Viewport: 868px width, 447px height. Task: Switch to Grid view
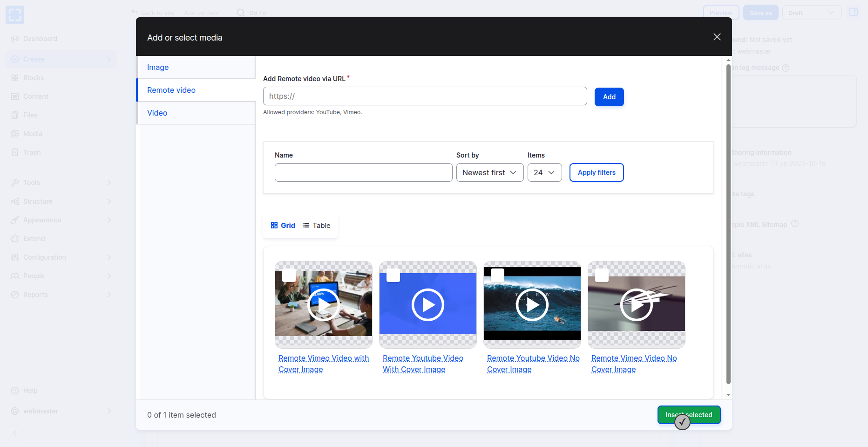click(x=283, y=226)
